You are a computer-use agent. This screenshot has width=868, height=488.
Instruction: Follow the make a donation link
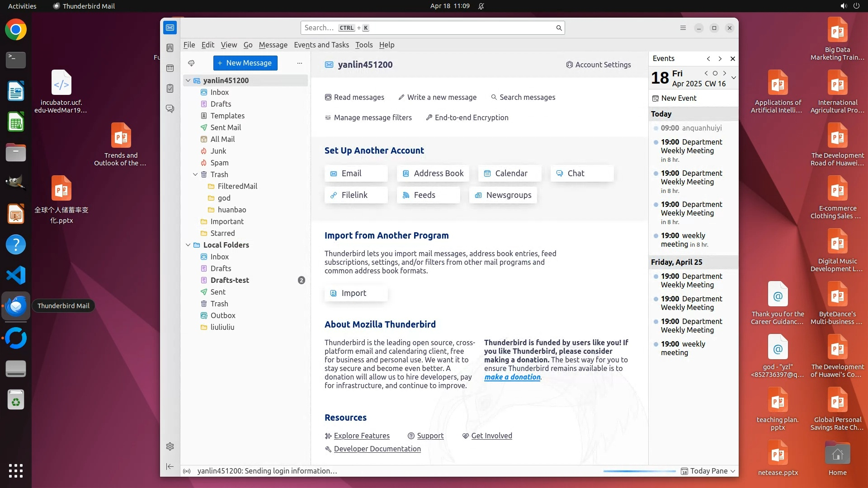click(512, 377)
